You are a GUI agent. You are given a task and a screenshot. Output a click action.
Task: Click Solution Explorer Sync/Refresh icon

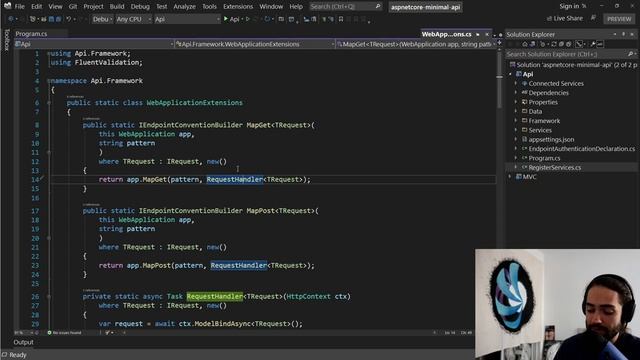coord(554,44)
